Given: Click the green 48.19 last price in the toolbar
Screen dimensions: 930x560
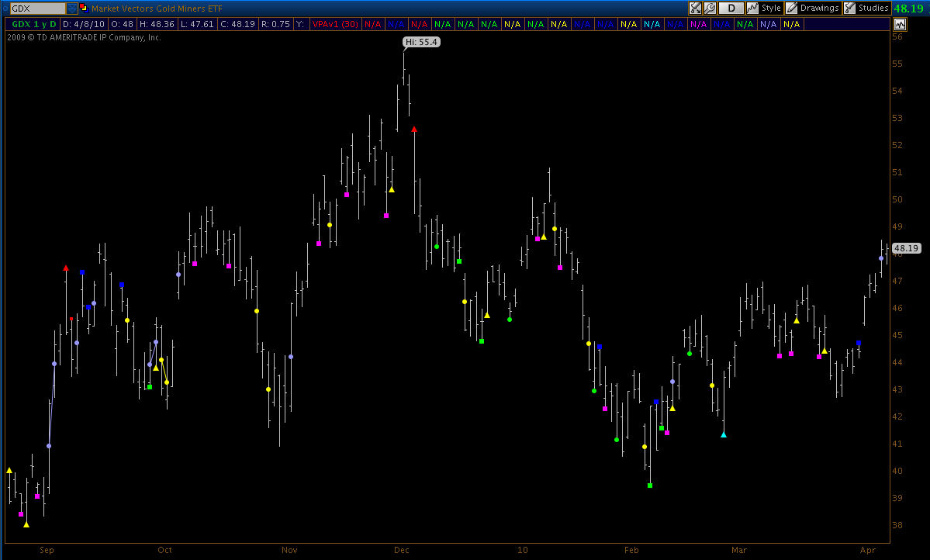Looking at the screenshot, I should click(x=908, y=9).
